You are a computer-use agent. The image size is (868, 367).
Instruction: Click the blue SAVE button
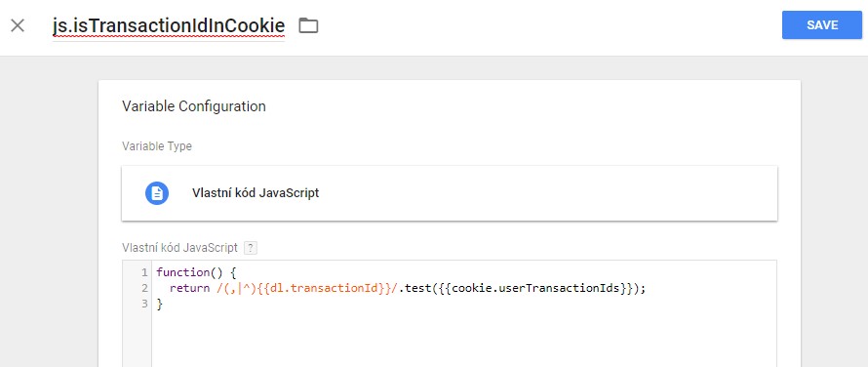[822, 25]
